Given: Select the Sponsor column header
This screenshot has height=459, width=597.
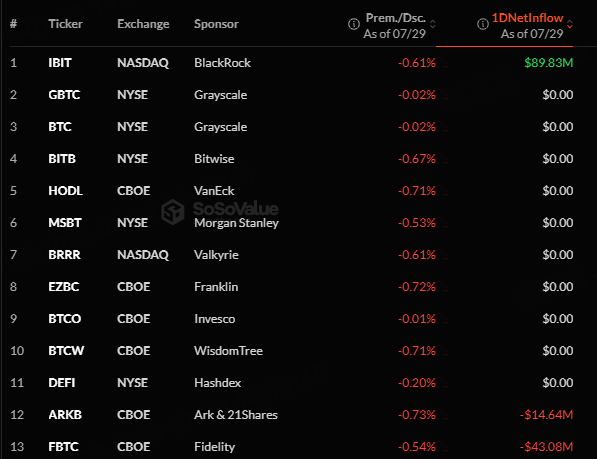Looking at the screenshot, I should point(216,24).
